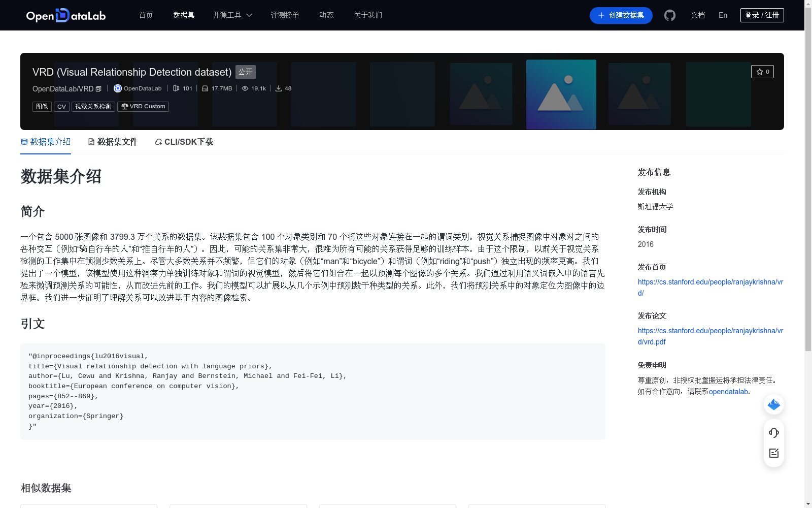The width and height of the screenshot is (812, 508).
Task: Click the plus icon in 创建数据集
Action: (601, 15)
